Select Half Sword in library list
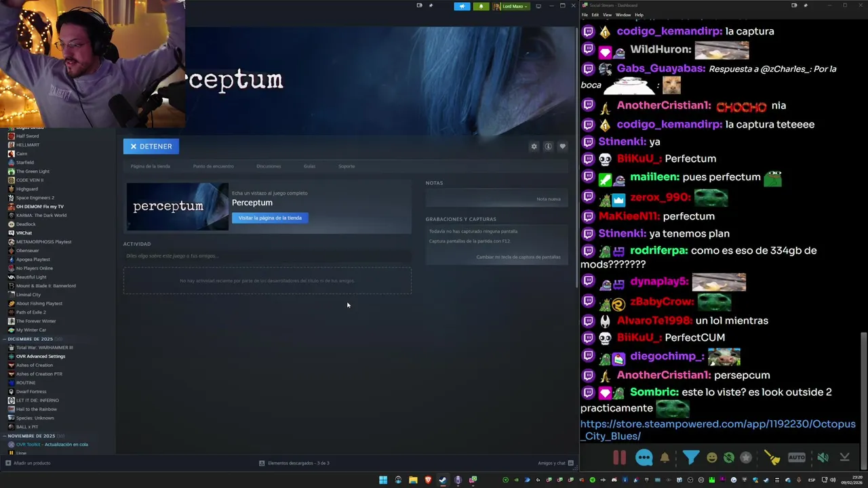This screenshot has width=868, height=488. pos(28,136)
